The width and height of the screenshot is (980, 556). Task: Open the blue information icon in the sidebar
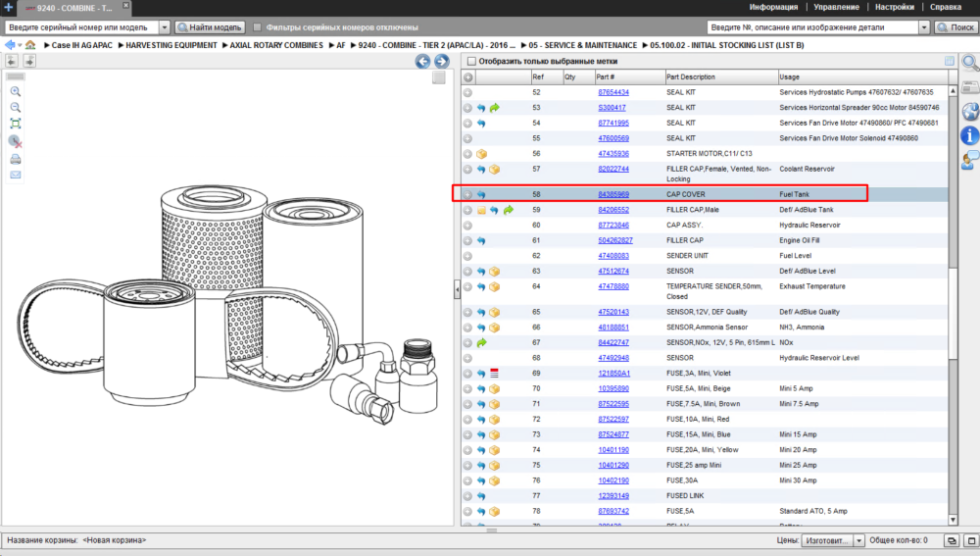point(970,135)
